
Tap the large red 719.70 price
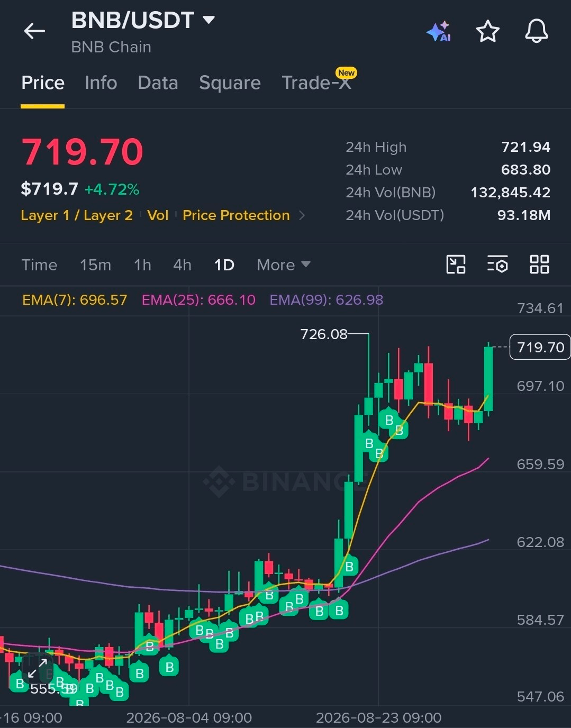82,152
